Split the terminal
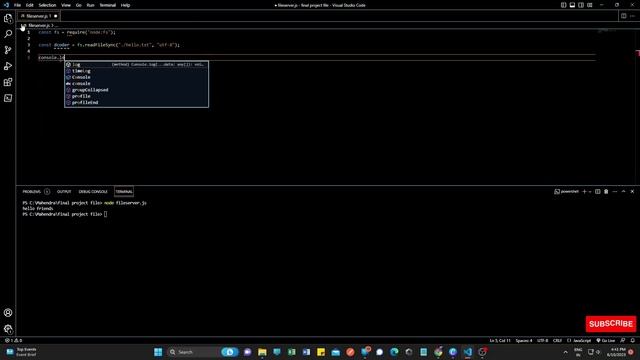Image resolution: width=640 pixels, height=360 pixels. (598, 191)
